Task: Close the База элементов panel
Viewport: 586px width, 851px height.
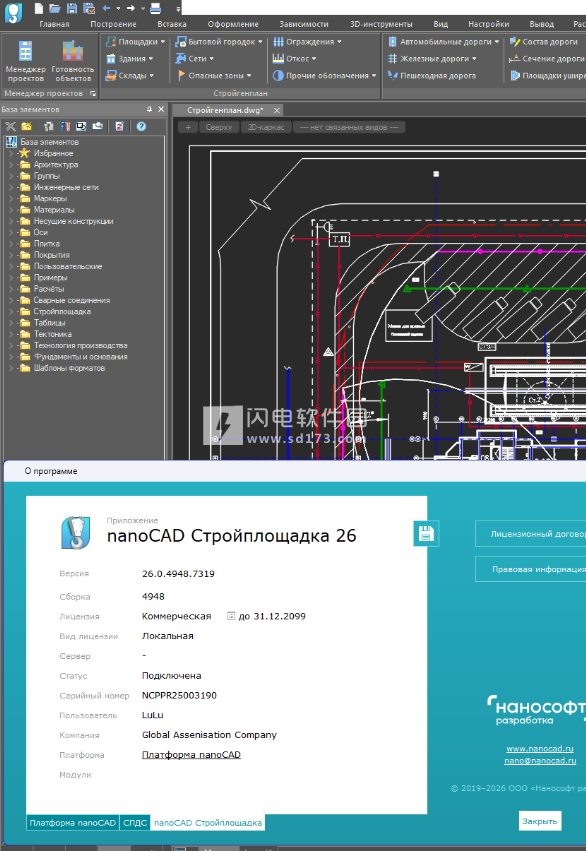Action: [161, 109]
